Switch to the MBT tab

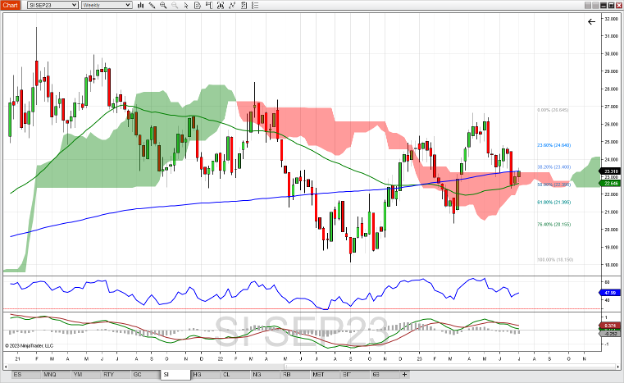coord(325,374)
